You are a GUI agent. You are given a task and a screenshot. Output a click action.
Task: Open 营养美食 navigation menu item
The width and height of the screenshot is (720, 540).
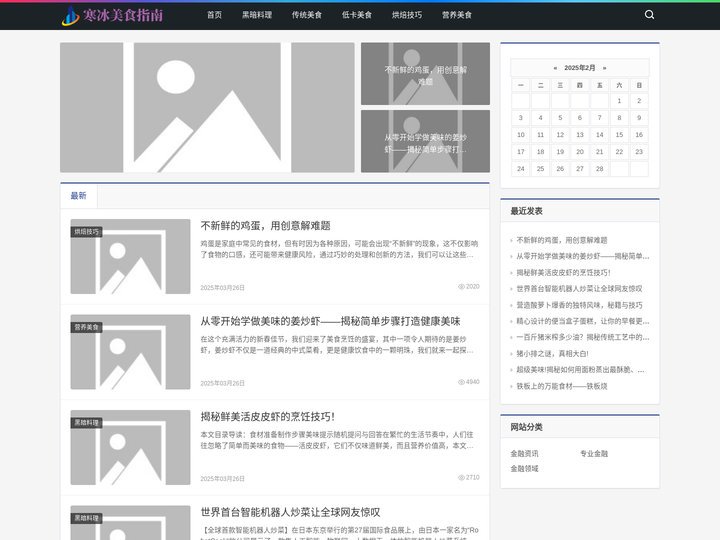point(457,15)
